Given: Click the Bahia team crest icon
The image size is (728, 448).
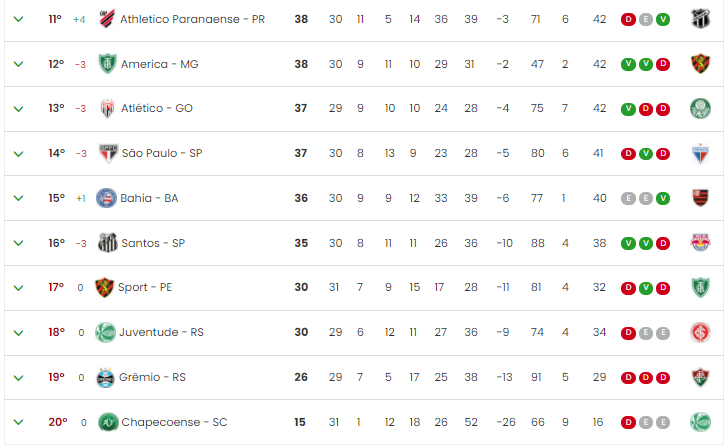Looking at the screenshot, I should (106, 198).
